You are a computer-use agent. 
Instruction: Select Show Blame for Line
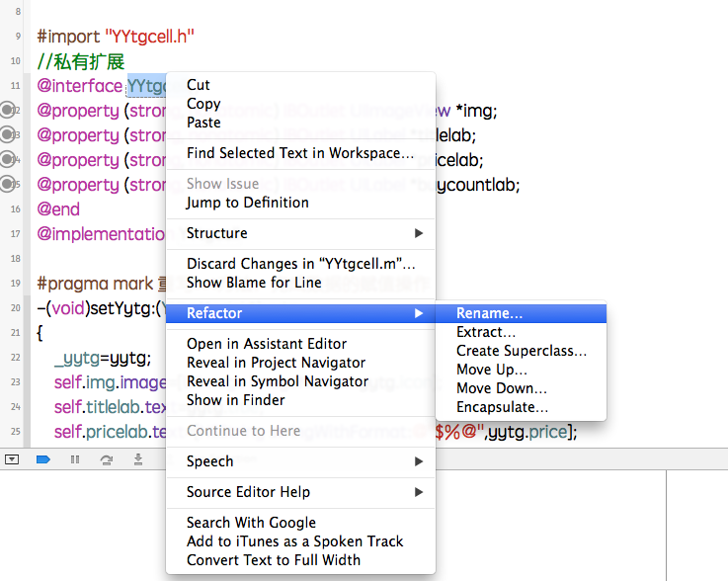click(x=300, y=283)
